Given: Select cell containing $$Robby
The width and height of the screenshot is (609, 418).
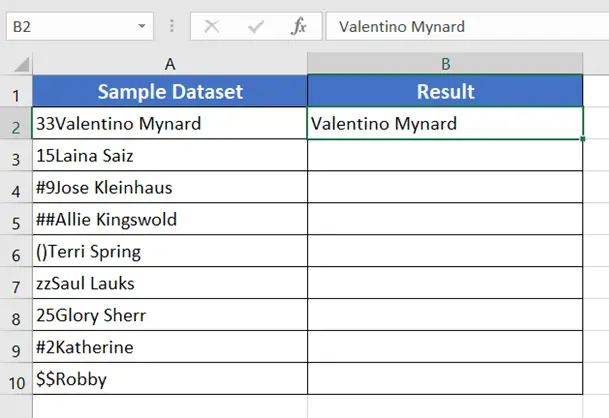Looking at the screenshot, I should [170, 379].
